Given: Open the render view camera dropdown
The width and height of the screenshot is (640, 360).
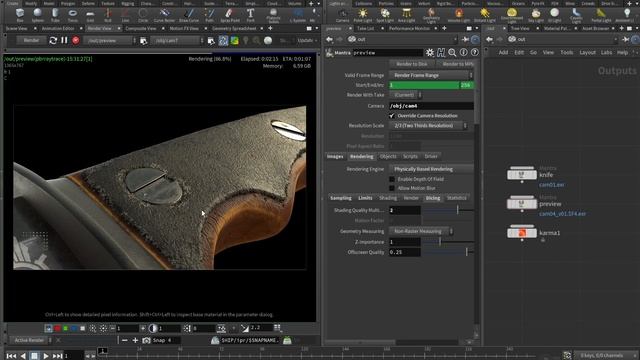Looking at the screenshot, I should 177,40.
